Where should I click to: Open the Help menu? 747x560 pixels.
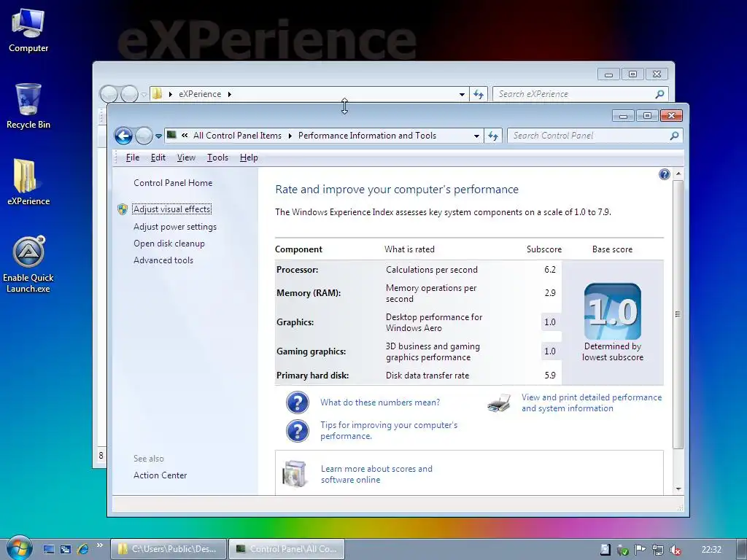coord(249,157)
